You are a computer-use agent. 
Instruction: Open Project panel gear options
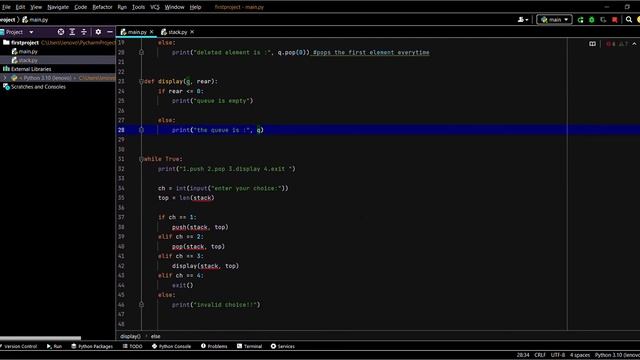98,32
